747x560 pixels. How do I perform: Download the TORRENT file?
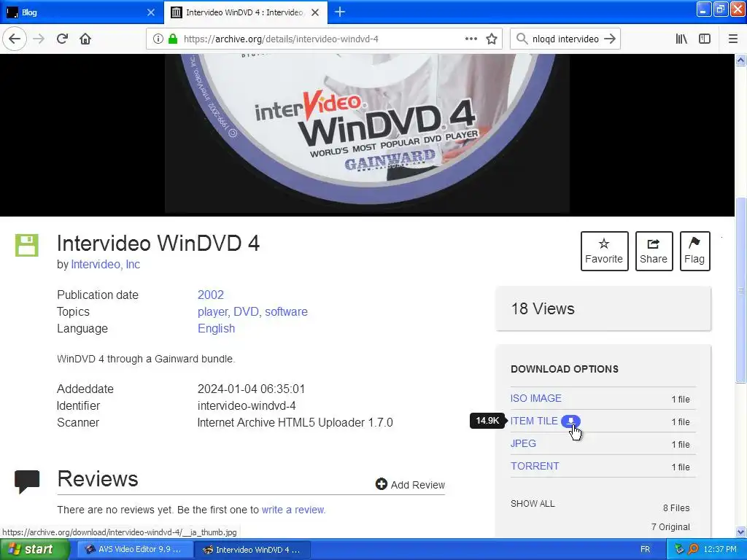point(535,466)
